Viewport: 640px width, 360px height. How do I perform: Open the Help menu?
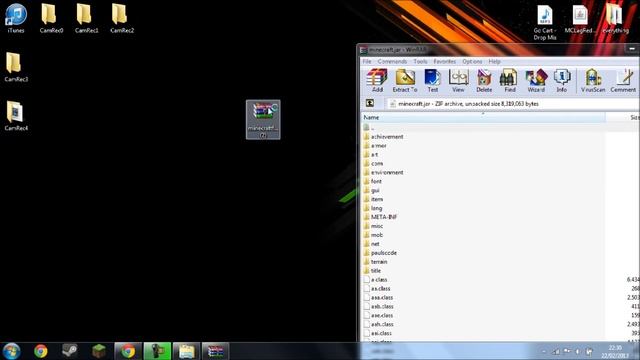pyautogui.click(x=494, y=62)
